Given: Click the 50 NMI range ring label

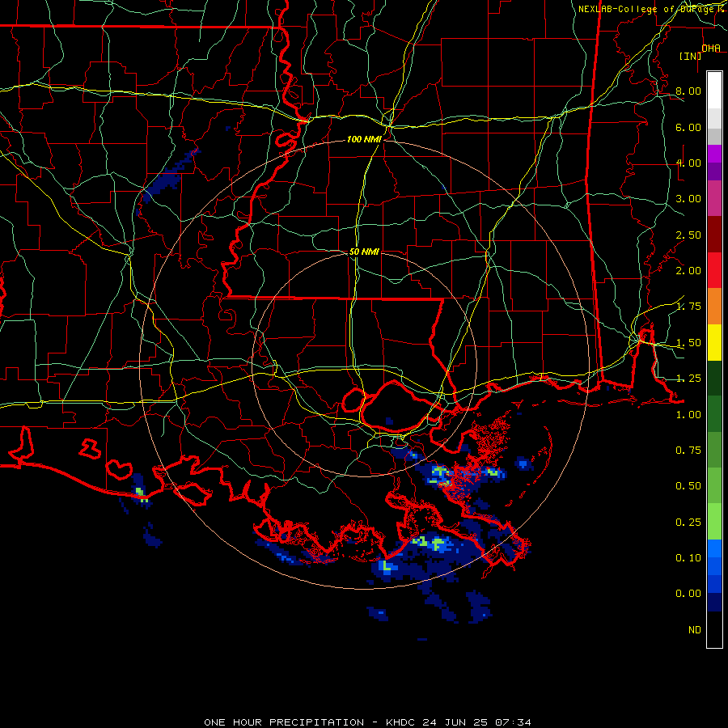Looking at the screenshot, I should [x=364, y=252].
